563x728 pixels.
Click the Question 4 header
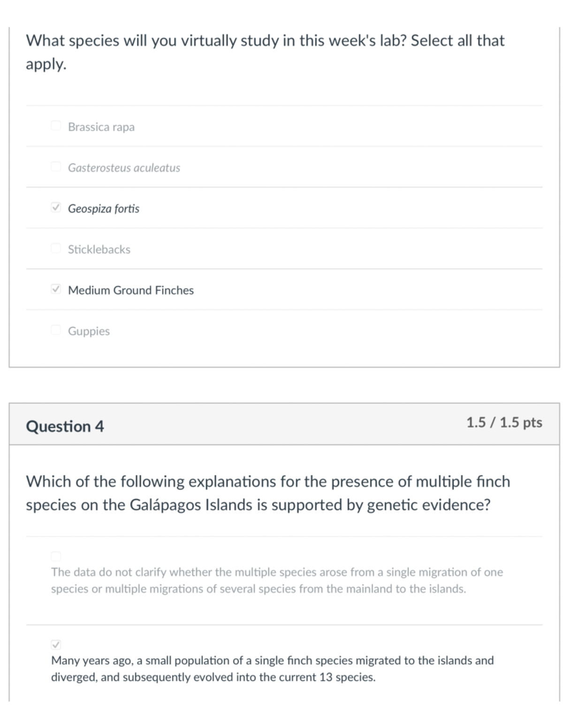pos(65,427)
